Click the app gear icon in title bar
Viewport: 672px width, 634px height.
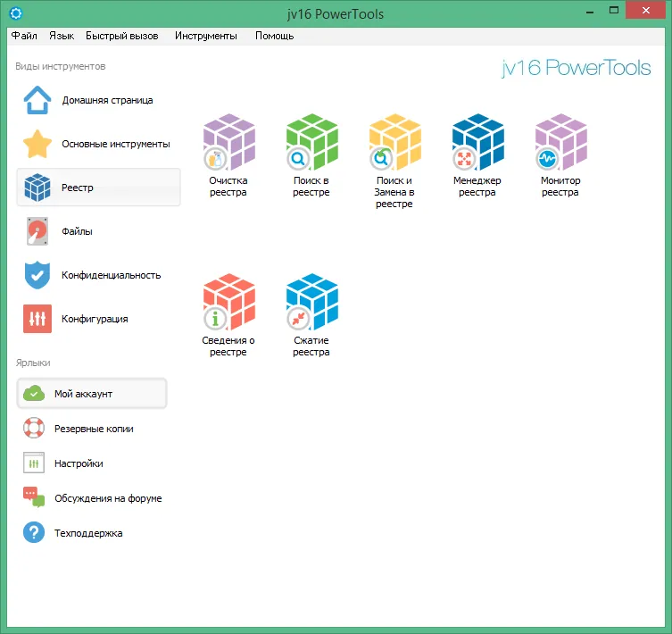(x=16, y=13)
